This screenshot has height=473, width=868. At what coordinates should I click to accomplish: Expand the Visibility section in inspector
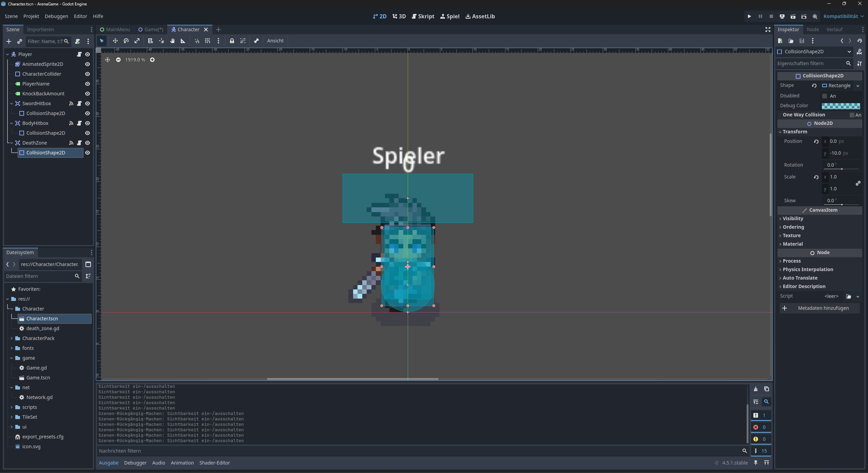793,219
